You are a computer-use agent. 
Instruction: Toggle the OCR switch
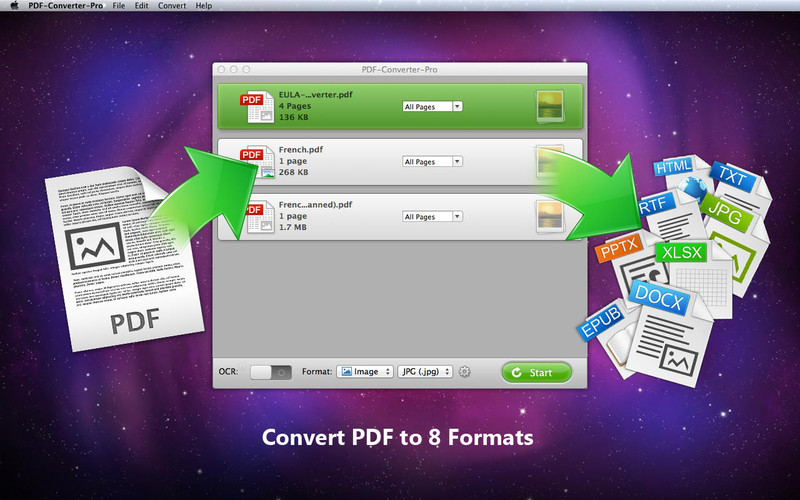coord(271,372)
